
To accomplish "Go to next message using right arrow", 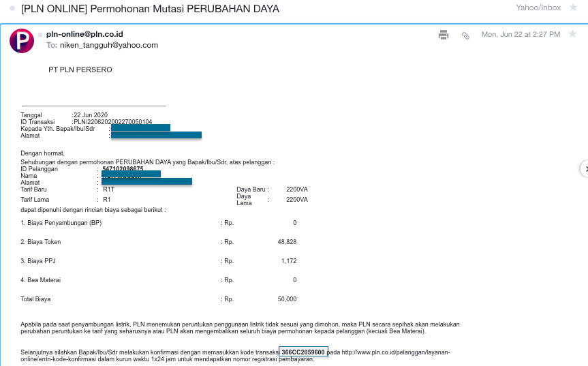I will (585, 169).
